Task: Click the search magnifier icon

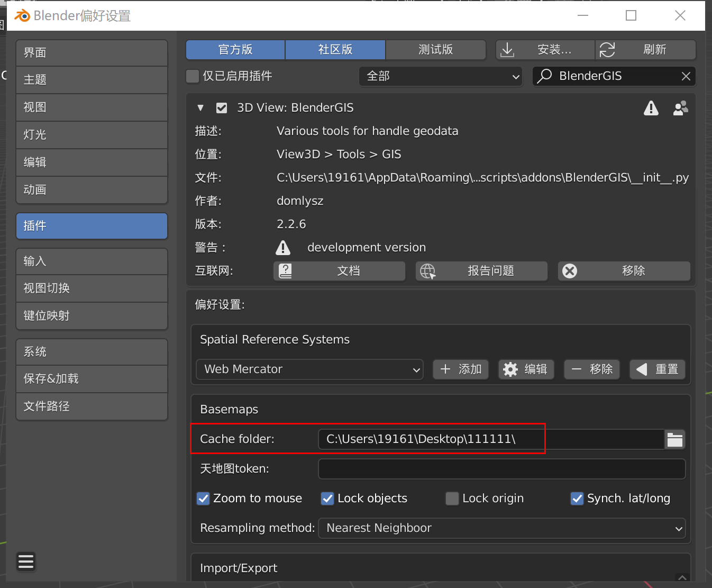Action: (544, 76)
